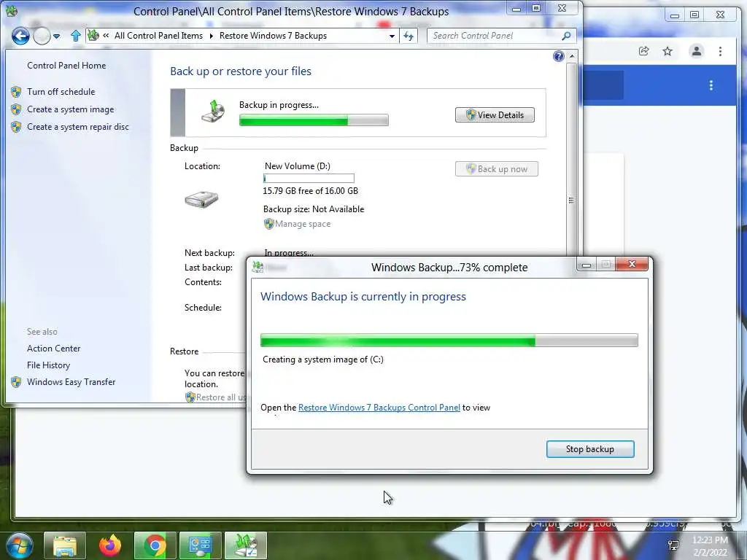This screenshot has width=747, height=560.
Task: Click 'Backup size: Not Available' text
Action: [x=314, y=209]
